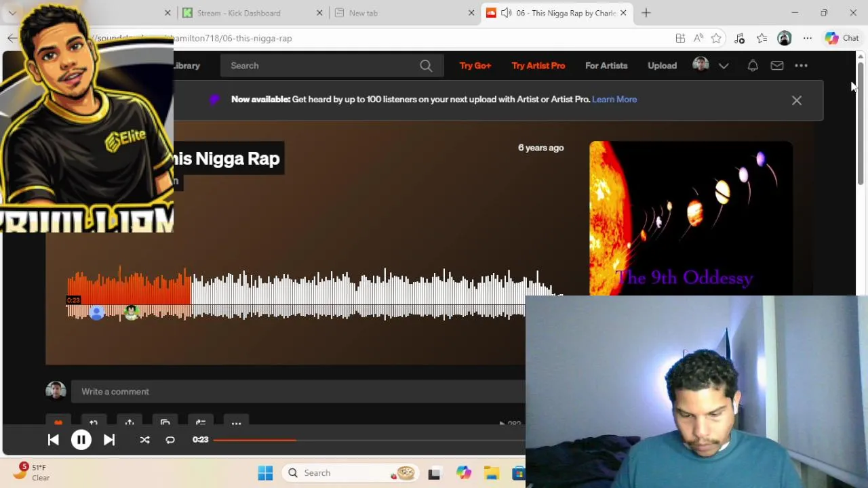
Task: Click the page vertical scrollbar
Action: 861,122
